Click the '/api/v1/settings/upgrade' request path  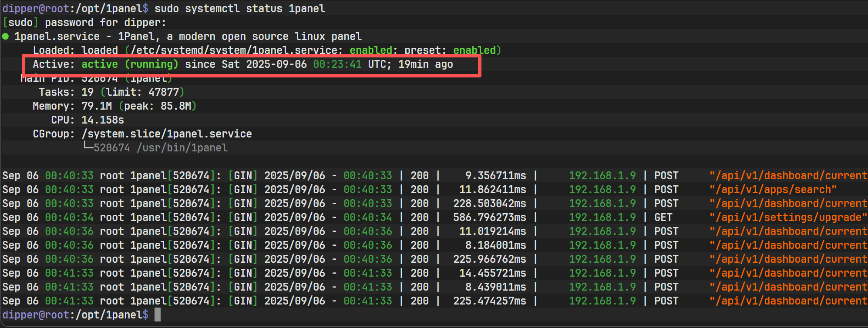(x=788, y=218)
